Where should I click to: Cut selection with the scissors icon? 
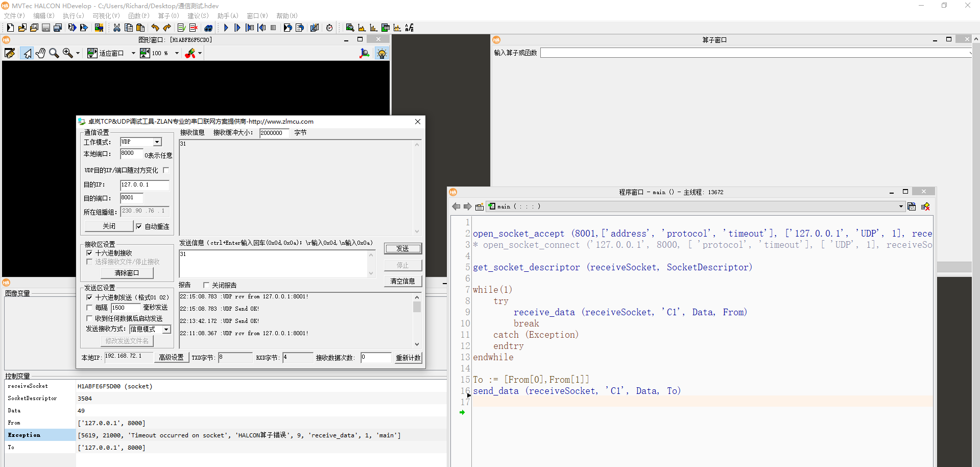pyautogui.click(x=117, y=28)
